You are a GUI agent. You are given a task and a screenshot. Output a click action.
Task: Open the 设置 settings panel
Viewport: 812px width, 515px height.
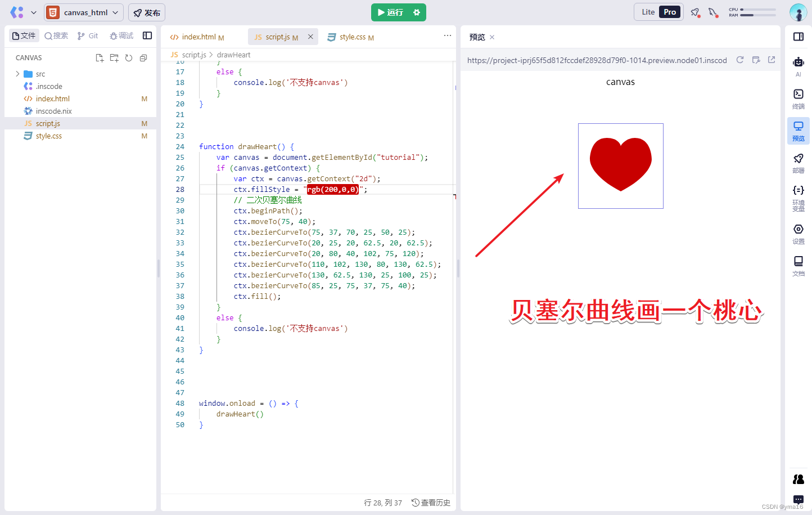tap(799, 234)
